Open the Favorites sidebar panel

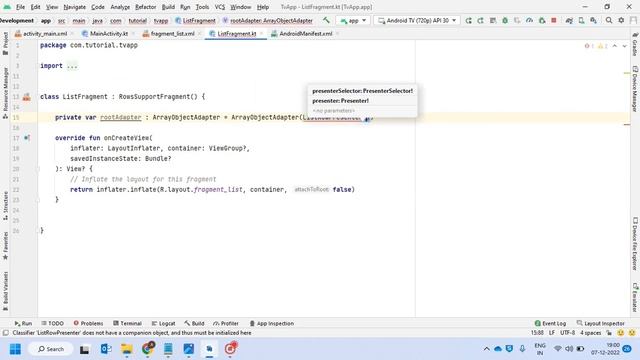5,246
